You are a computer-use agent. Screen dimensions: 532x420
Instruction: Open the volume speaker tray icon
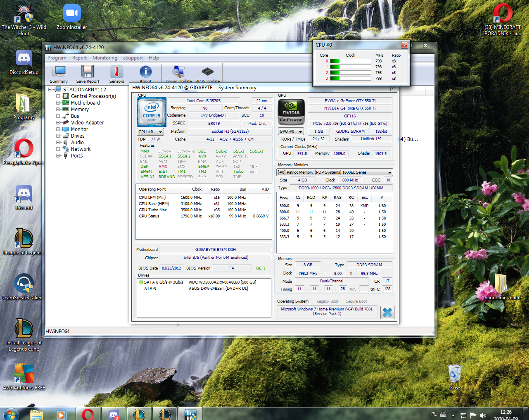point(483,415)
